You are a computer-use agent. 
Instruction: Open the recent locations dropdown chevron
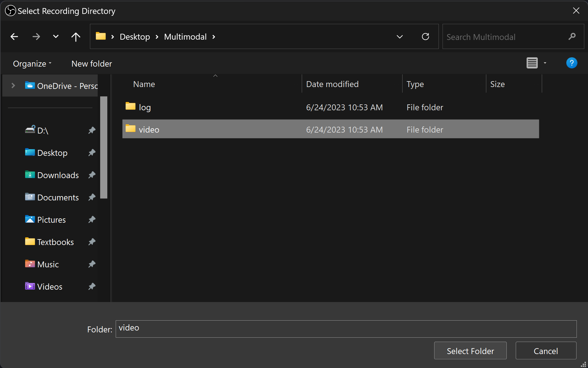click(x=56, y=37)
